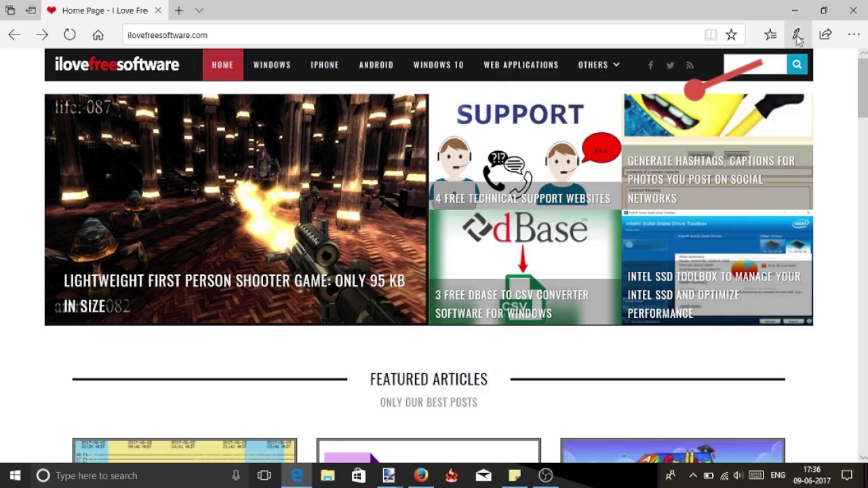
Task: Open Sticky Notes from taskbar
Action: 515,475
